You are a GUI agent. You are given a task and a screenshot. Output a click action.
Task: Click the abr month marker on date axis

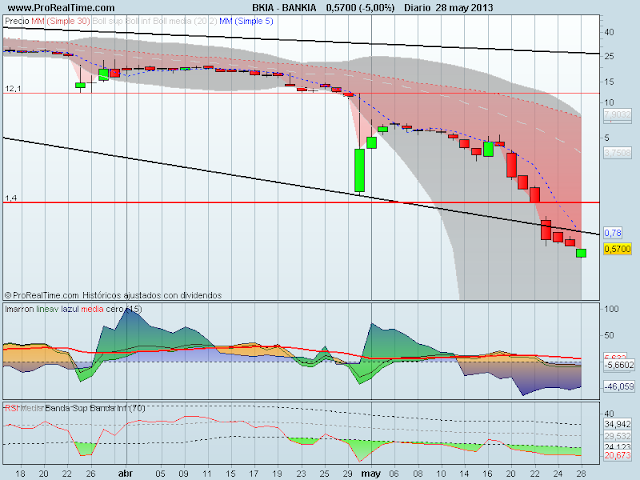coord(125,473)
